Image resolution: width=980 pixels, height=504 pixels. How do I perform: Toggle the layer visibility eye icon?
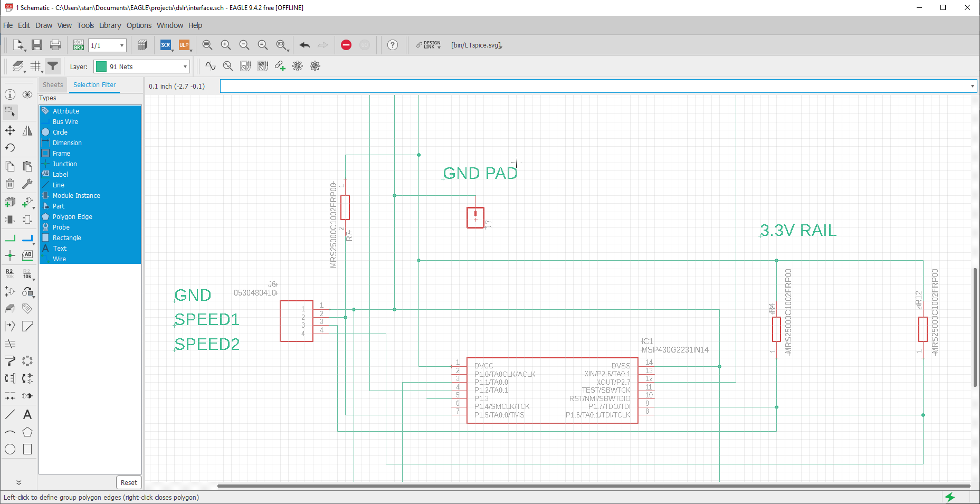[x=27, y=94]
